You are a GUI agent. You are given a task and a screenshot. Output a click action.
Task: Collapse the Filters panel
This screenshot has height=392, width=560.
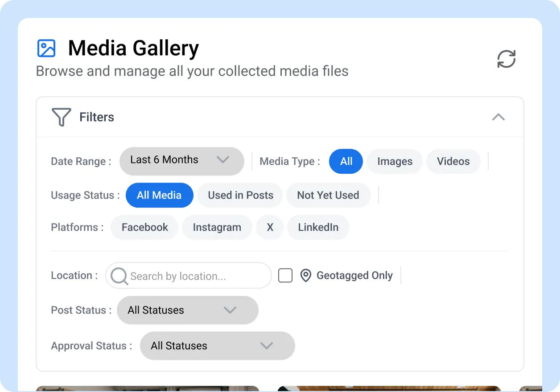pyautogui.click(x=498, y=117)
